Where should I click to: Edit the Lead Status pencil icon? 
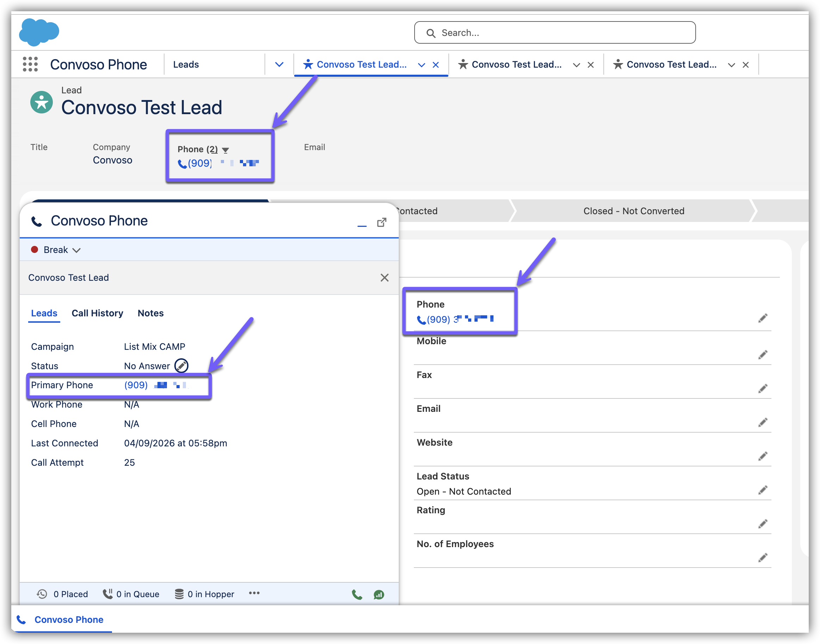[x=762, y=490]
